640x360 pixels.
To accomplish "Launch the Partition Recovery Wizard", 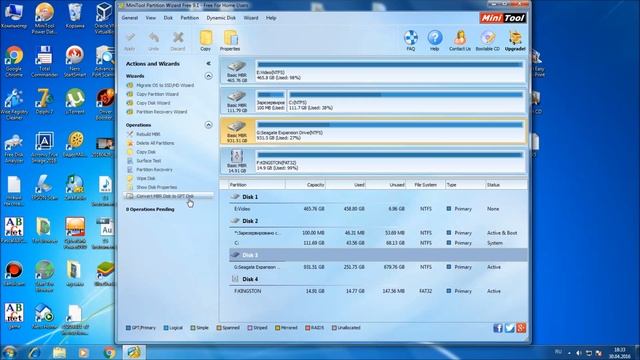I will pos(161,112).
